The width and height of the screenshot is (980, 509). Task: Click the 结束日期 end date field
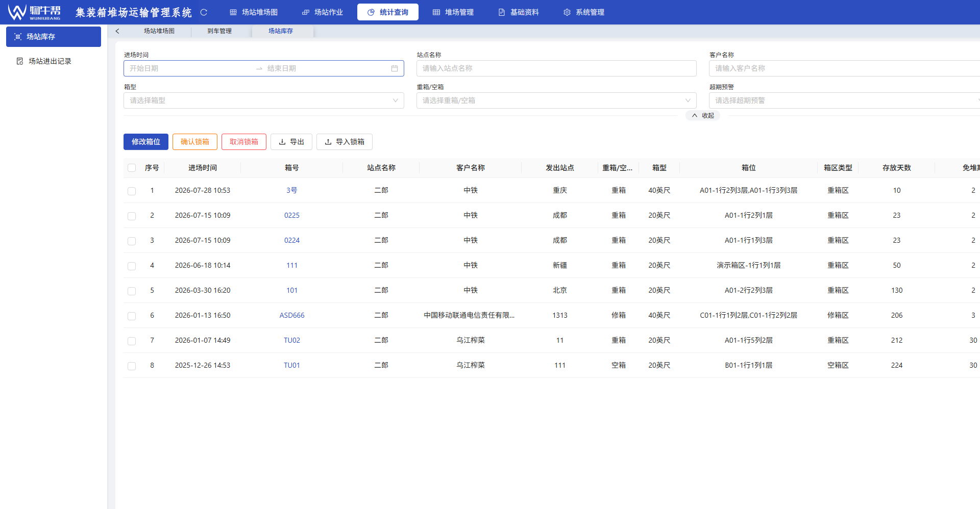click(327, 68)
